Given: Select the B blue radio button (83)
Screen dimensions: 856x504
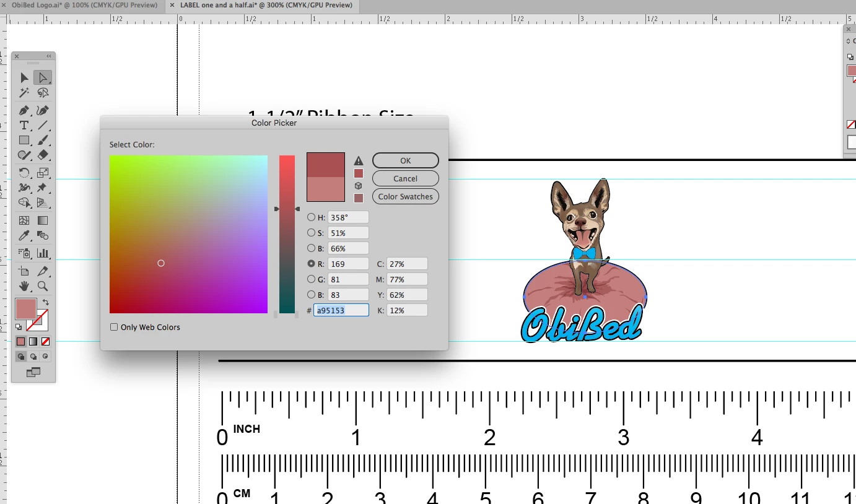Looking at the screenshot, I should tap(312, 295).
